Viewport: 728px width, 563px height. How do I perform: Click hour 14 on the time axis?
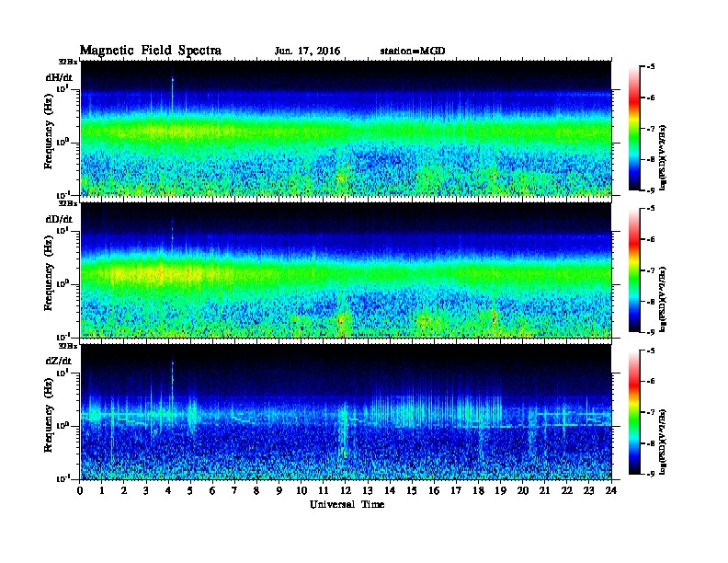click(390, 491)
